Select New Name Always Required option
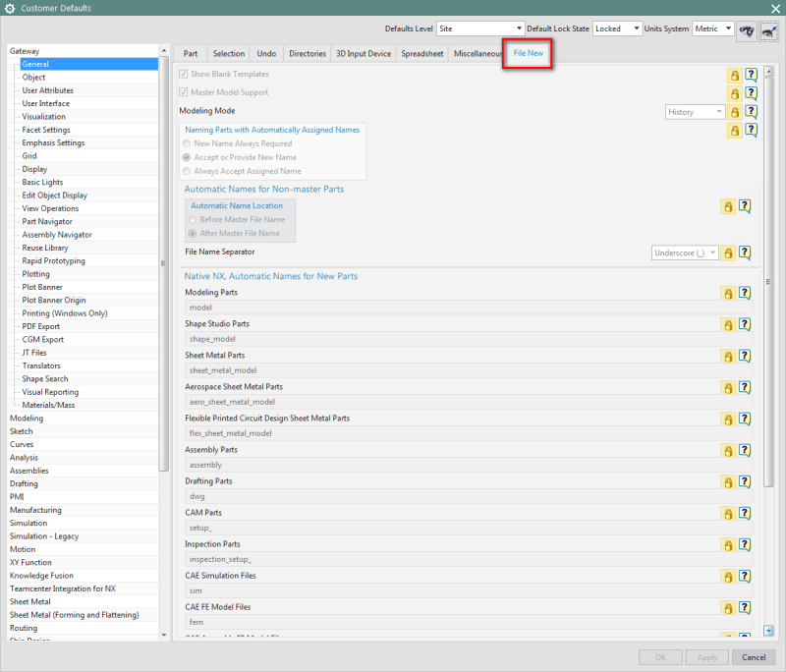786x672 pixels. pyautogui.click(x=187, y=143)
